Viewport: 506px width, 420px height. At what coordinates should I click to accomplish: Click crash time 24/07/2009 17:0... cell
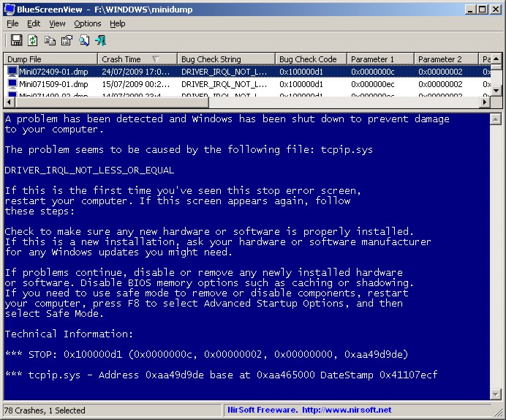[x=135, y=72]
